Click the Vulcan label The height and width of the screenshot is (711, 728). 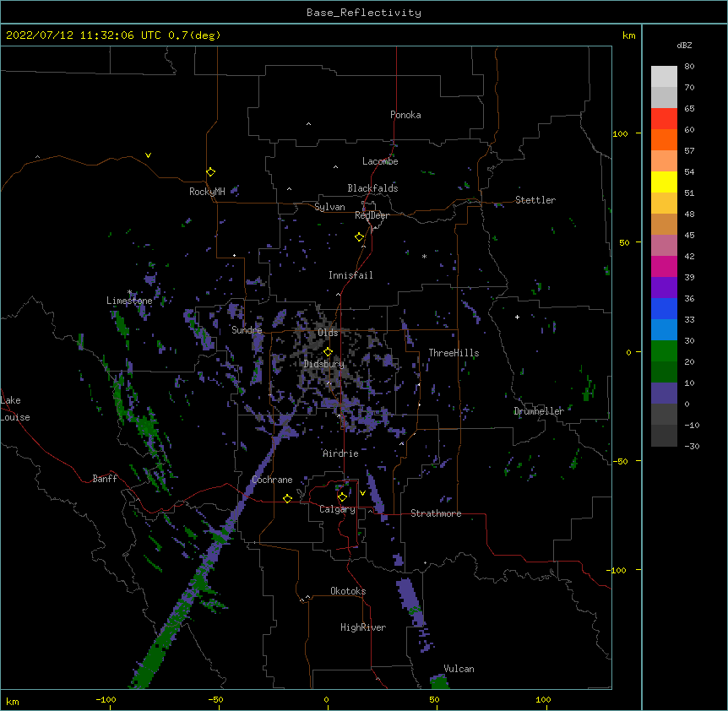459,669
